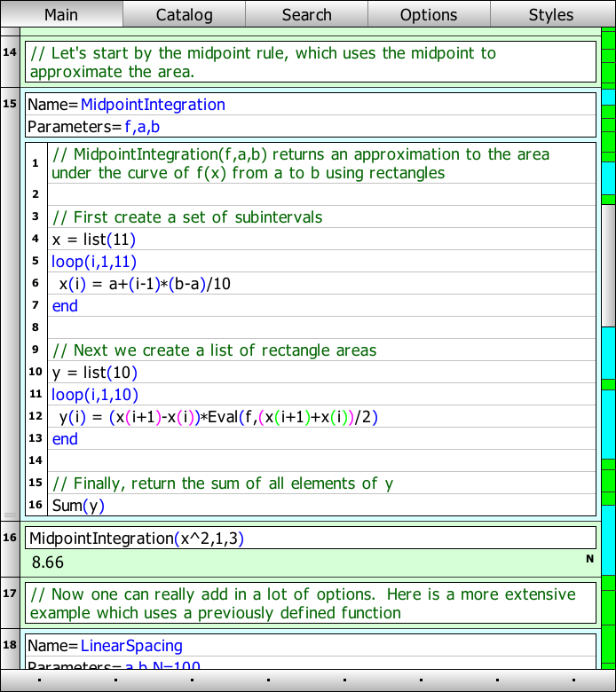Click the N indicator beside the 8.66 result
Screen dimensions: 616x692
click(588, 559)
